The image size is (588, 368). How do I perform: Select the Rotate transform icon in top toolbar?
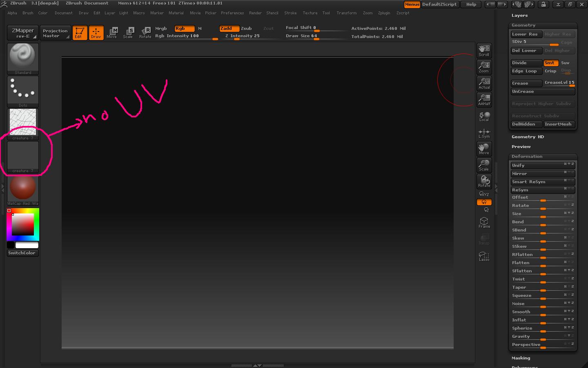point(145,33)
